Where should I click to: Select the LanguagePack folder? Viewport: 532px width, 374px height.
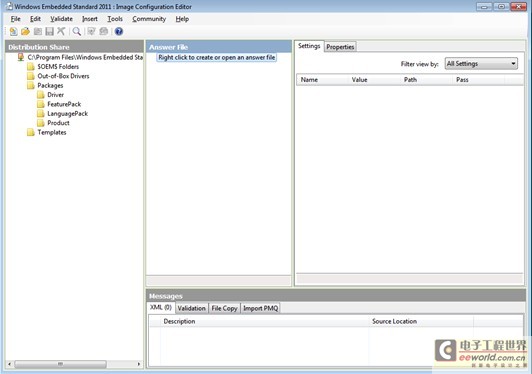68,114
